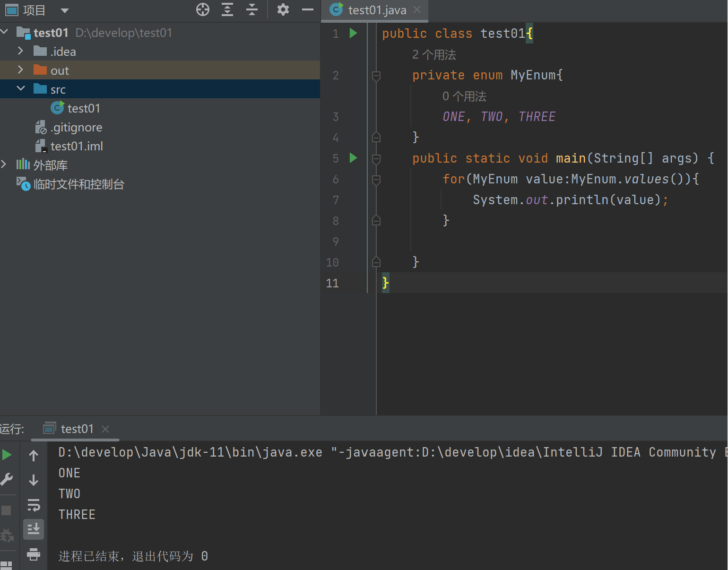Open project panel settings gear
Screen dimensions: 728x570
click(x=283, y=9)
